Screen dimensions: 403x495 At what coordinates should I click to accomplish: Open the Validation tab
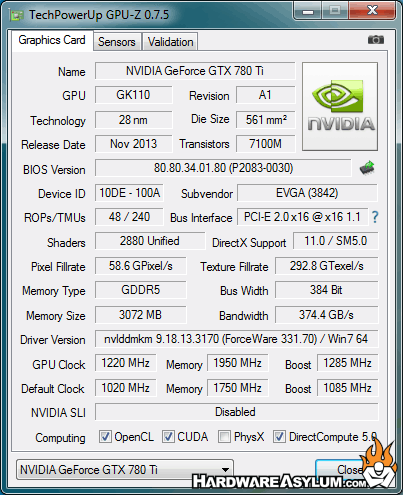click(170, 42)
